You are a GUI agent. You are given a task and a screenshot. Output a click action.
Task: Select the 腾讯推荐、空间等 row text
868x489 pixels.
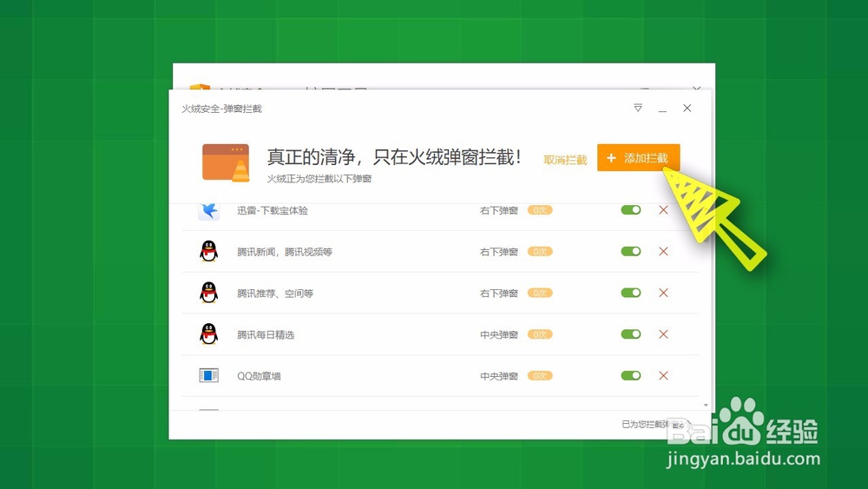[x=275, y=294]
